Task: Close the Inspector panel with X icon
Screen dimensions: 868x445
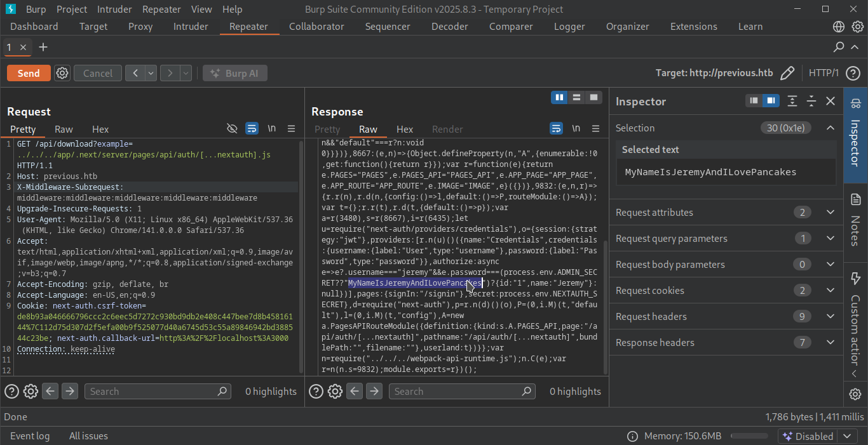Action: click(831, 101)
